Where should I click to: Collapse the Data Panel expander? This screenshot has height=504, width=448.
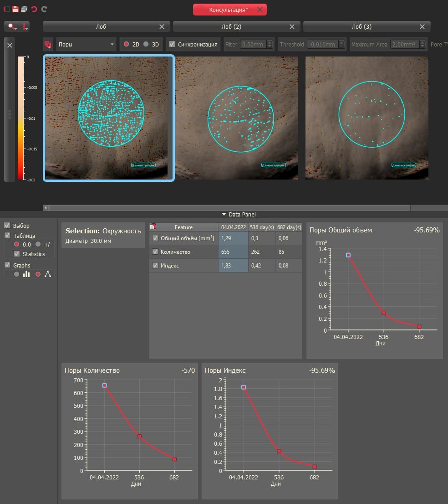(x=224, y=214)
